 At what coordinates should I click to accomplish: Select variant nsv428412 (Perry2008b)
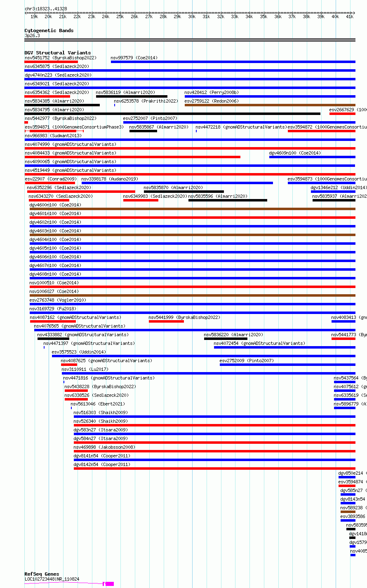click(x=270, y=96)
